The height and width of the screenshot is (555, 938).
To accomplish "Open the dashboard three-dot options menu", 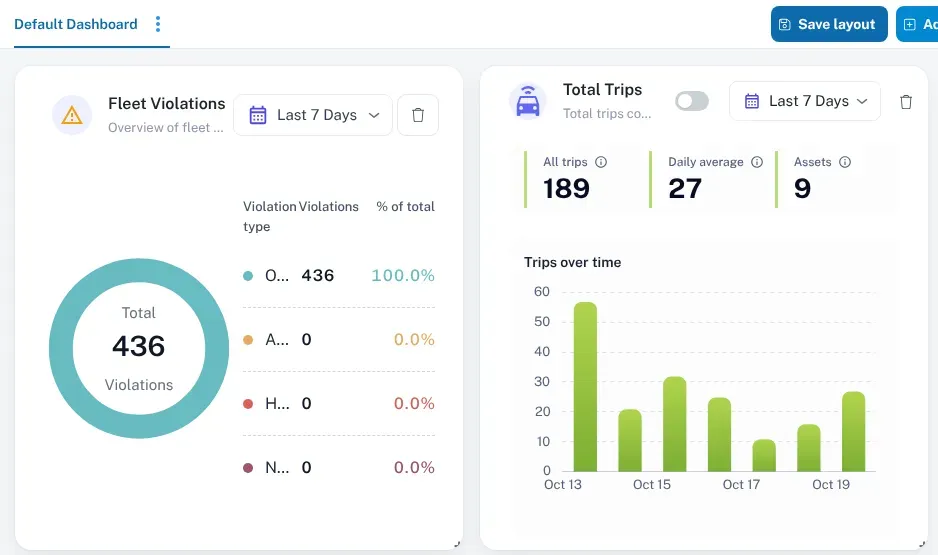I will point(158,24).
